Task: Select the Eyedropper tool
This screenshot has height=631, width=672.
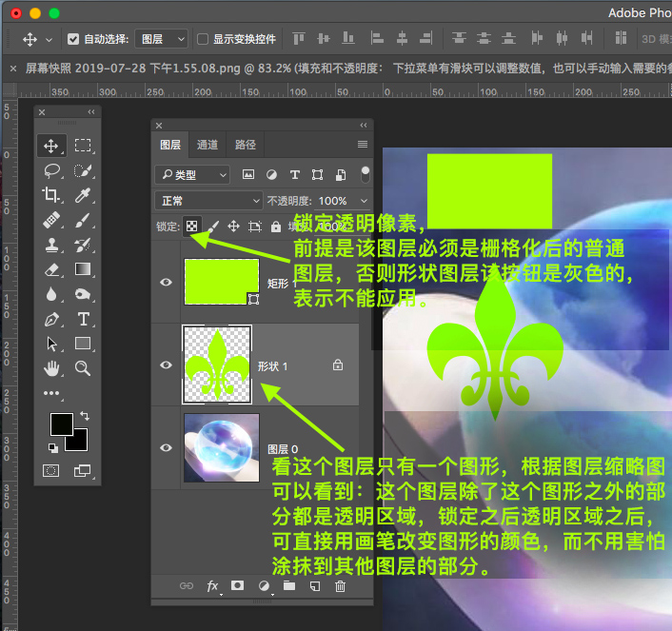Action: point(83,195)
